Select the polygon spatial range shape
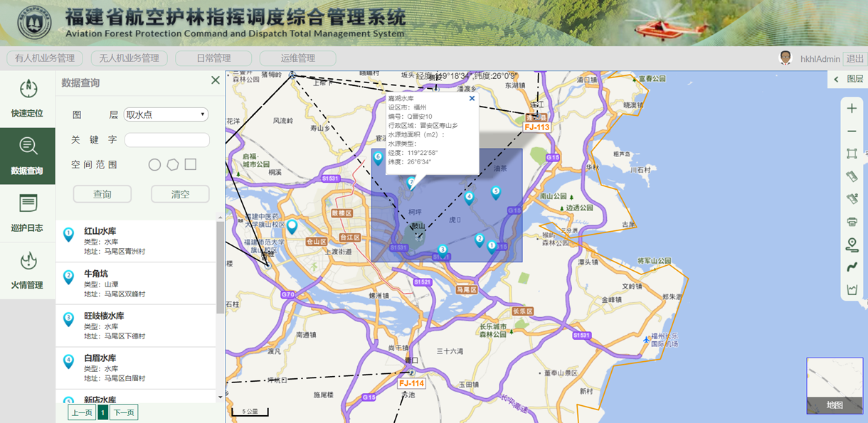 coord(173,165)
